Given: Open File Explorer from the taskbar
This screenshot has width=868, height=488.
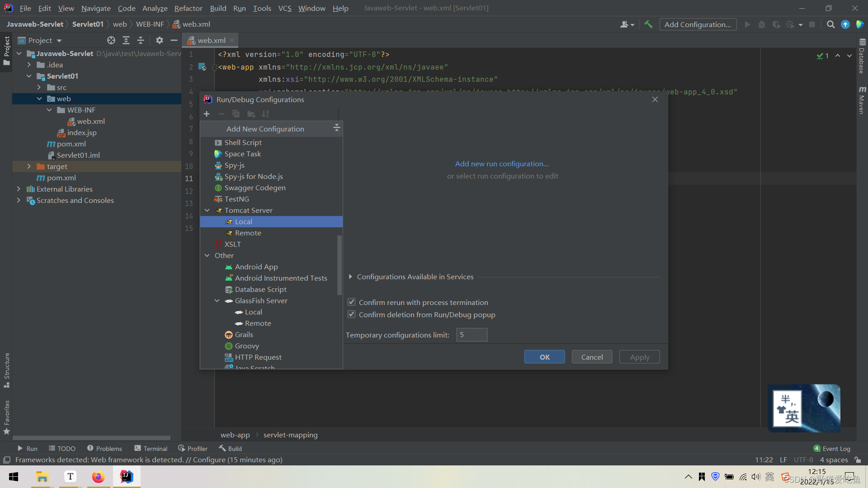Looking at the screenshot, I should tap(42, 477).
